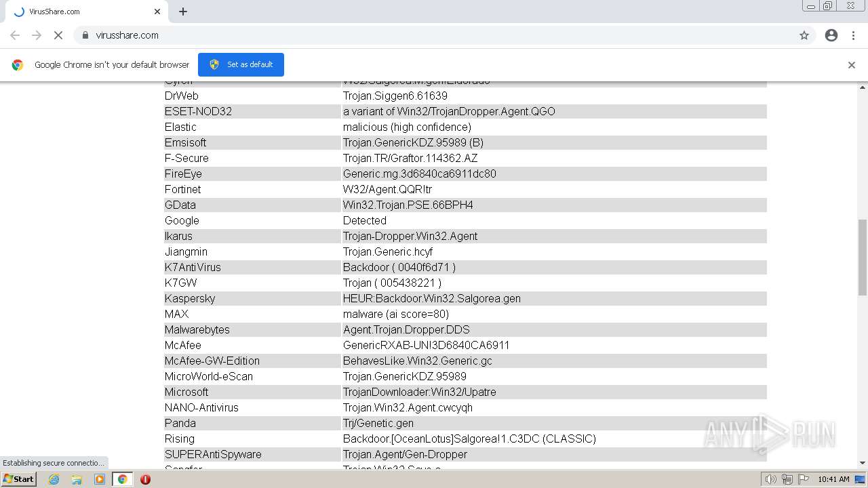
Task: Bookmark this page with star icon
Action: [804, 35]
